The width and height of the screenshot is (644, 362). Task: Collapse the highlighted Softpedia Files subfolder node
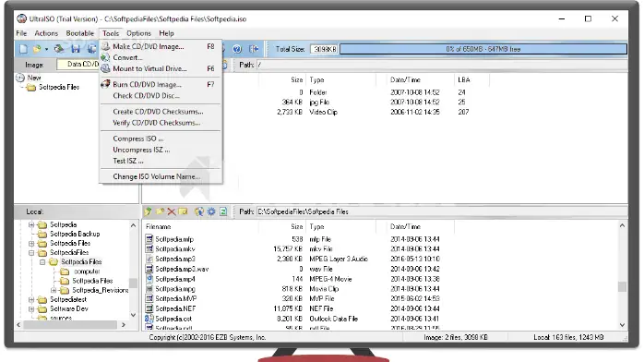point(42,261)
